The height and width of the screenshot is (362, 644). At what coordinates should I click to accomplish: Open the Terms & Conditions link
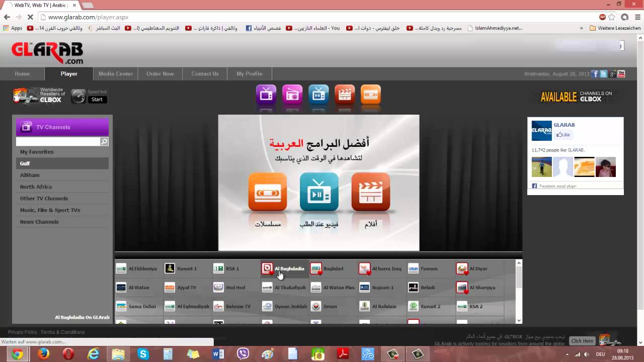62,332
